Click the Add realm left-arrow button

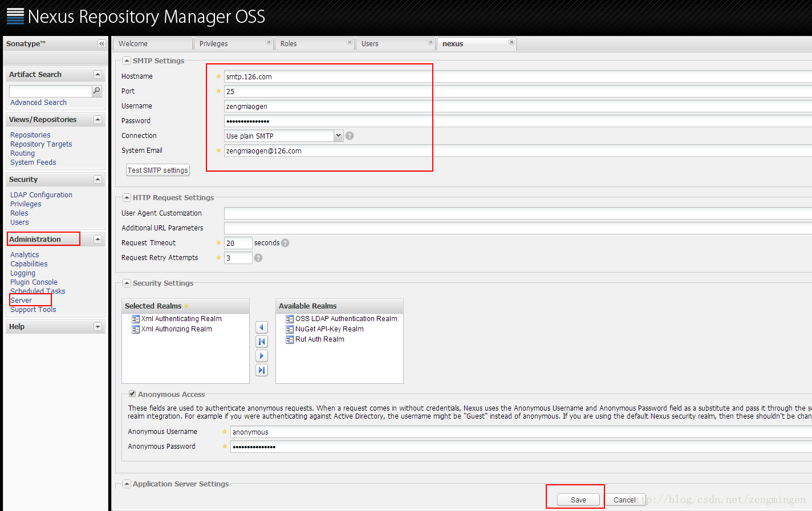[x=262, y=327]
